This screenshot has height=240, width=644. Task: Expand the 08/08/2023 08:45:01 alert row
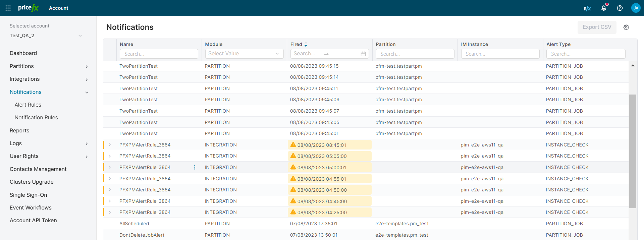pyautogui.click(x=110, y=145)
